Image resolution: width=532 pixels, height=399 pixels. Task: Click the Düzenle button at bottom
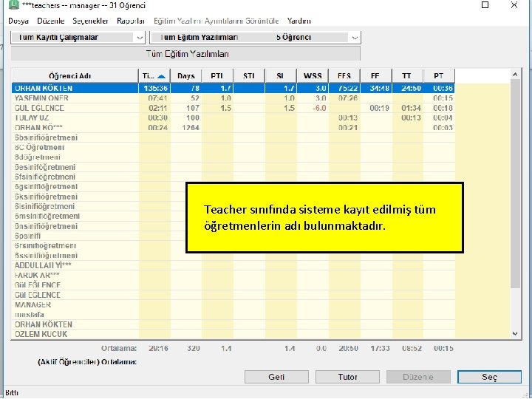coord(418,377)
